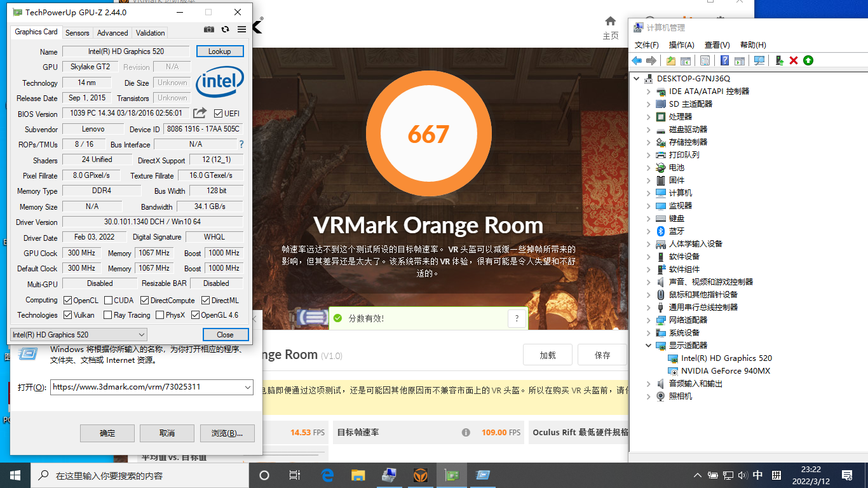Screen dimensions: 868x488
Task: Click Update driver toolbar icon
Action: [779, 60]
